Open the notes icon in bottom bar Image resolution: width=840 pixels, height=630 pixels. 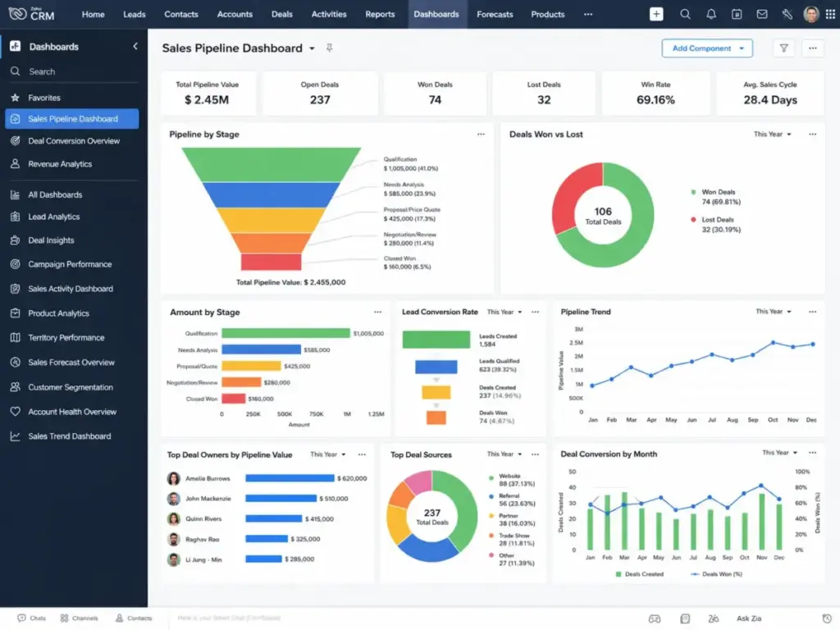685,619
